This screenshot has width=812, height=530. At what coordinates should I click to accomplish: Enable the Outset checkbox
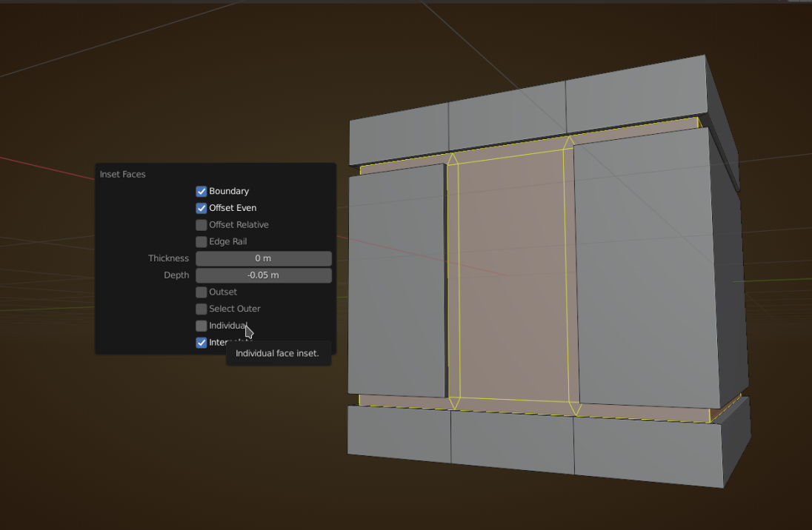202,292
